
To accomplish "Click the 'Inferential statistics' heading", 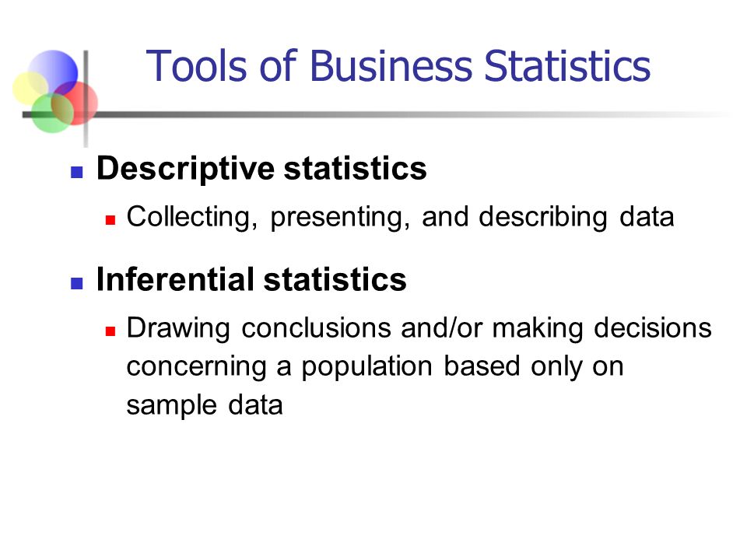I will tap(251, 279).
